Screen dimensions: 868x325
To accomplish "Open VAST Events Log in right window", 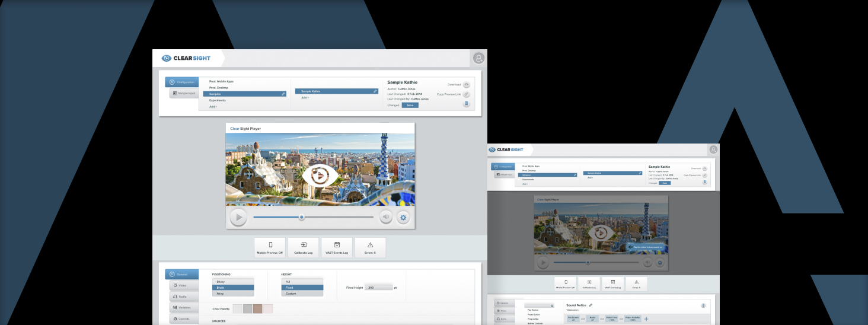I will click(612, 283).
